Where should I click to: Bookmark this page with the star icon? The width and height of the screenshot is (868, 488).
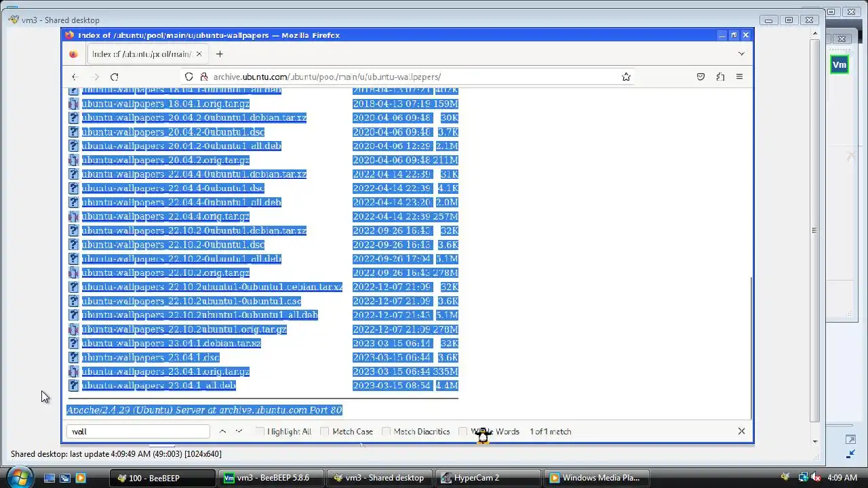tap(626, 77)
